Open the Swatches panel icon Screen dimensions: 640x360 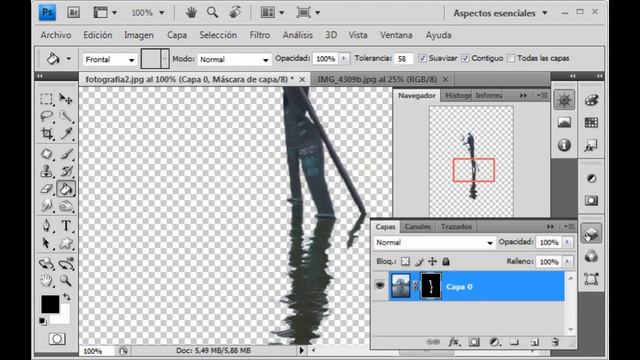tap(591, 122)
